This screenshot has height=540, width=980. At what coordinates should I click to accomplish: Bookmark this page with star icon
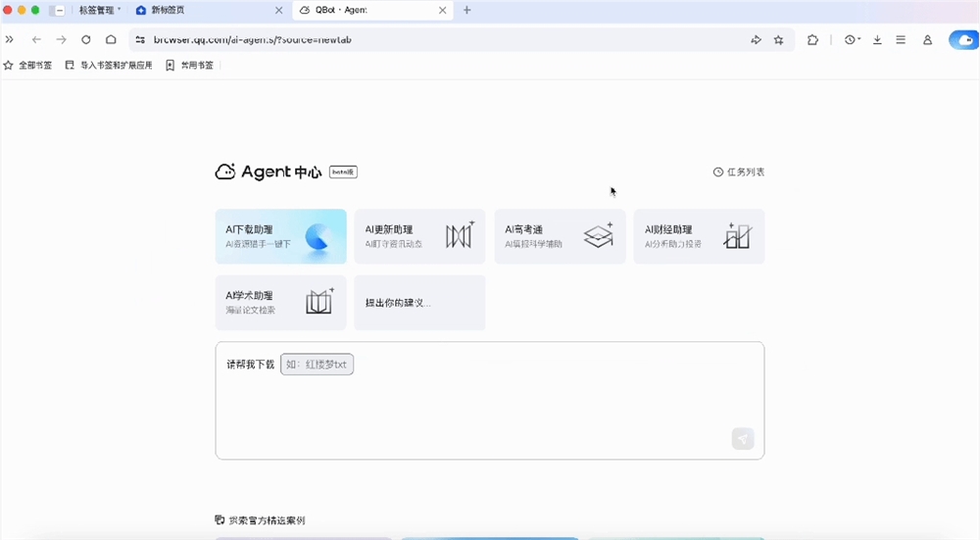779,40
